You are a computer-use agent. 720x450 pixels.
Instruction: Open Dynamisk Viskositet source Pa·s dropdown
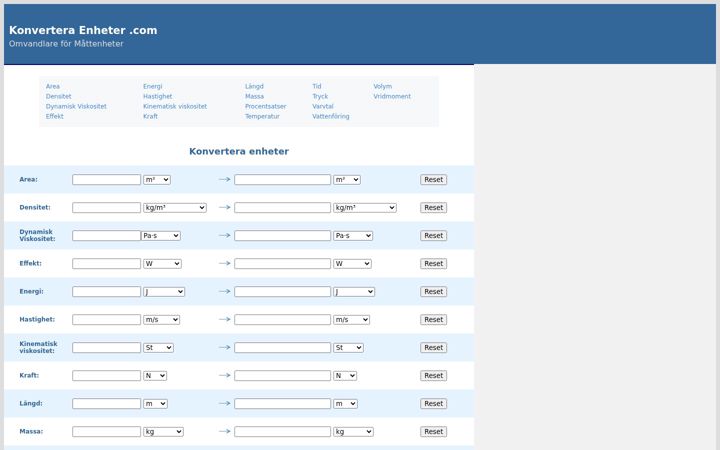pos(161,236)
